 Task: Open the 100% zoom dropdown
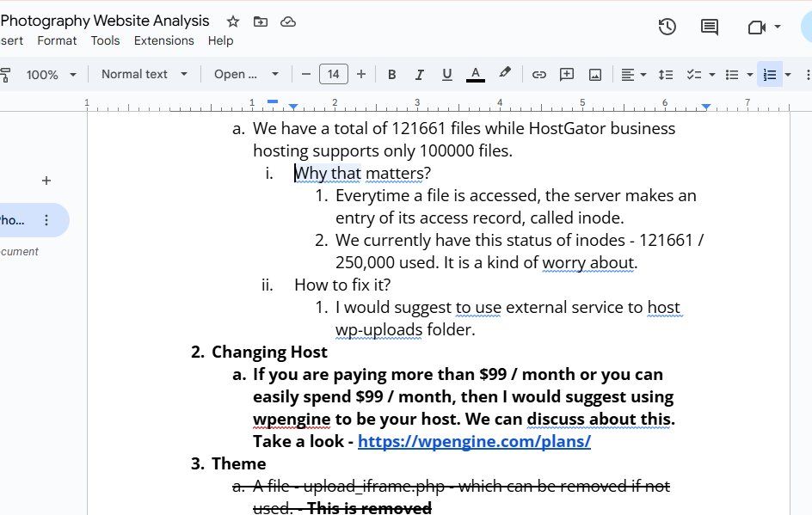(x=52, y=75)
